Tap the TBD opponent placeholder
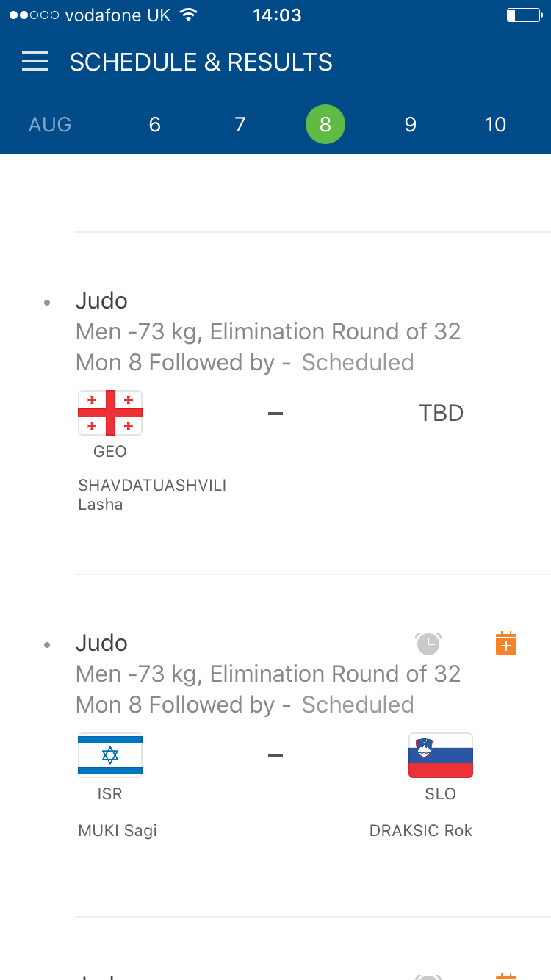Screen dimensions: 551x980 click(441, 413)
